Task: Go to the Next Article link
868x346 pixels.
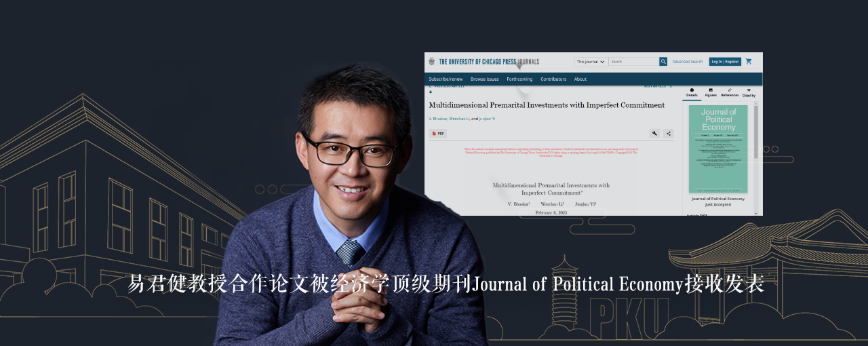Action: (658, 87)
